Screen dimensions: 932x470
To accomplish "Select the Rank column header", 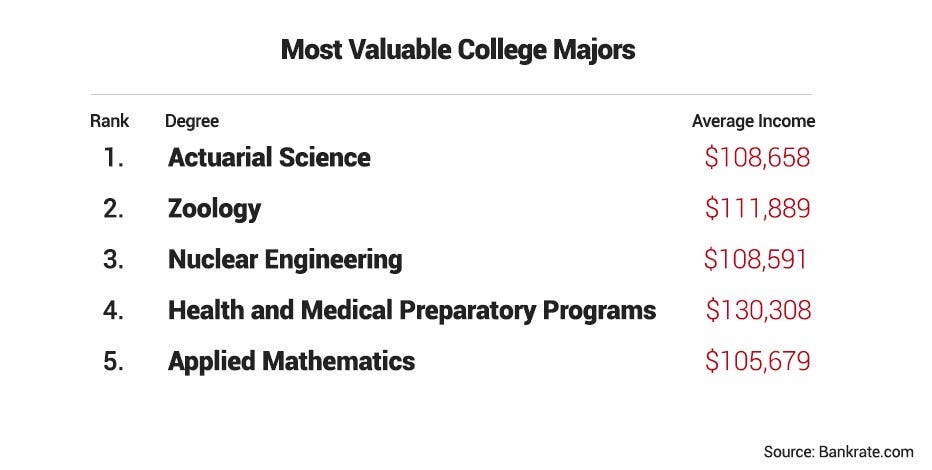I will point(109,121).
